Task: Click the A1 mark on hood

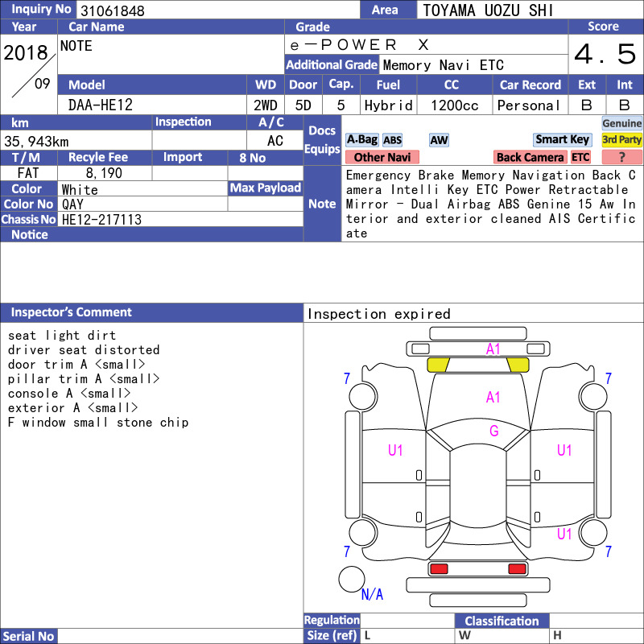Action: [493, 397]
